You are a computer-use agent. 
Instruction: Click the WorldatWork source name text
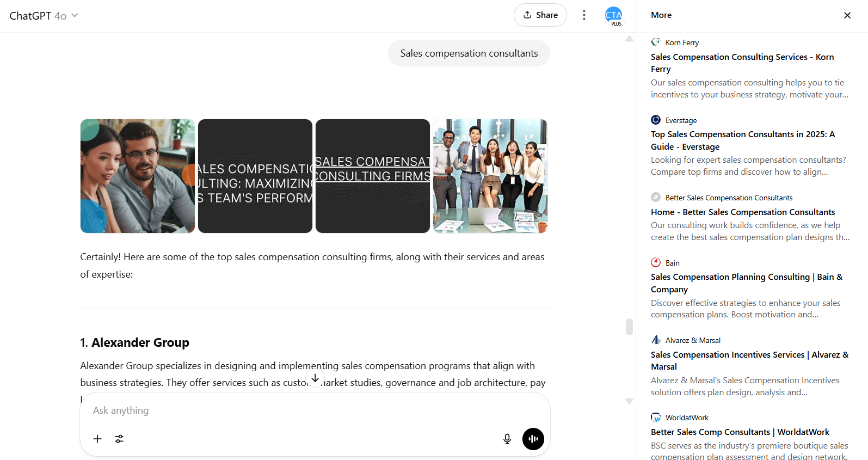687,418
